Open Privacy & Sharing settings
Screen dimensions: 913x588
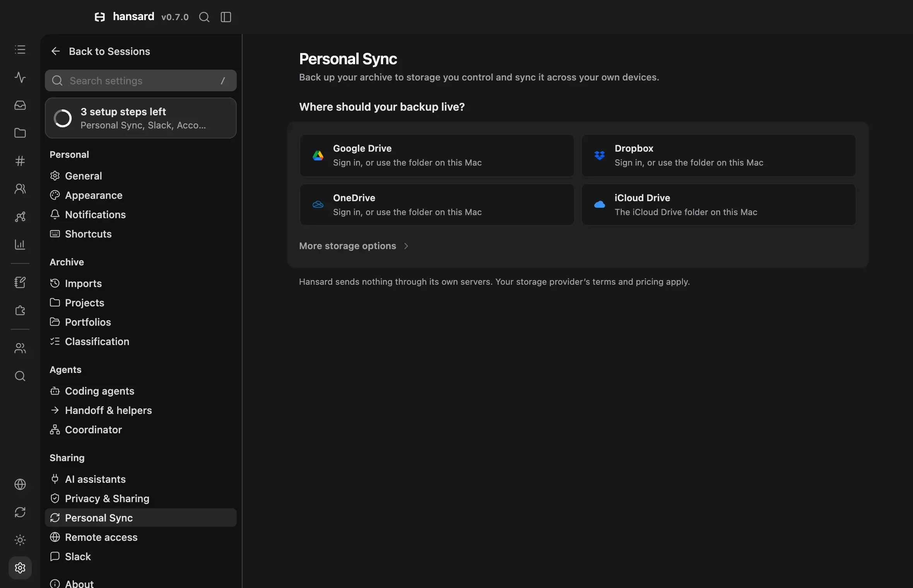click(141, 499)
